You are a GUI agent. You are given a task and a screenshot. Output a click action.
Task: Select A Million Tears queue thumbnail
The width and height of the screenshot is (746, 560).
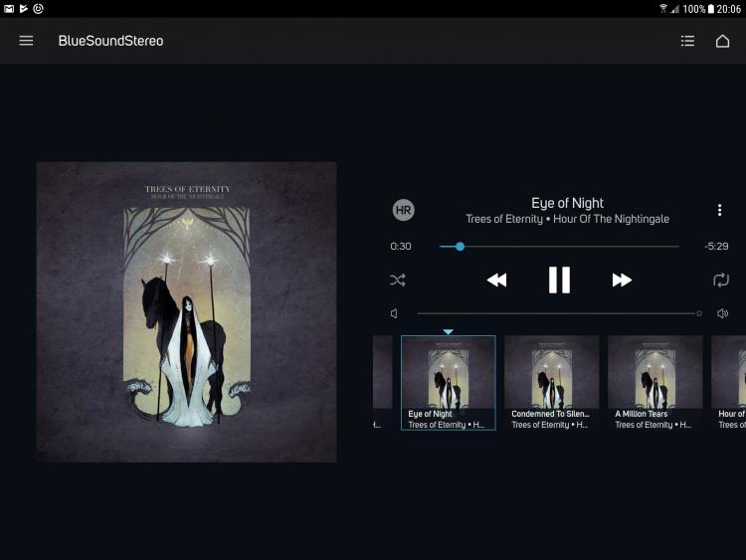[x=654, y=383]
